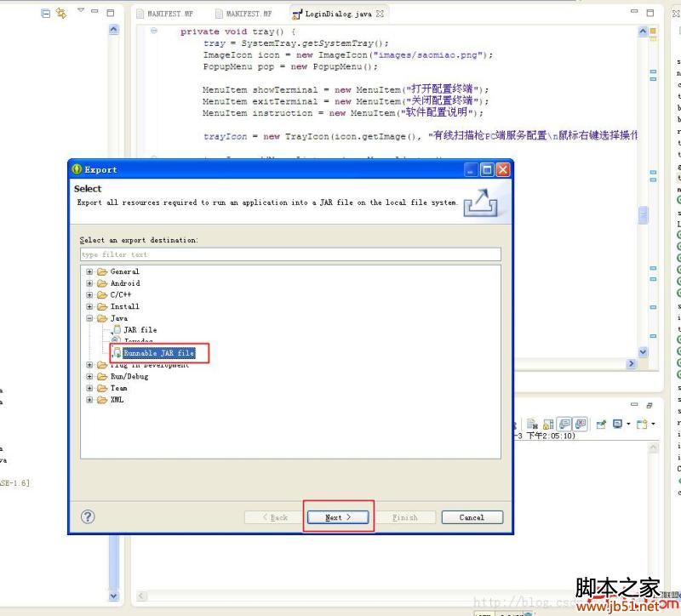Image resolution: width=681 pixels, height=616 pixels.
Task: Open the Package Explorer view menu dropdown
Action: tap(81, 12)
